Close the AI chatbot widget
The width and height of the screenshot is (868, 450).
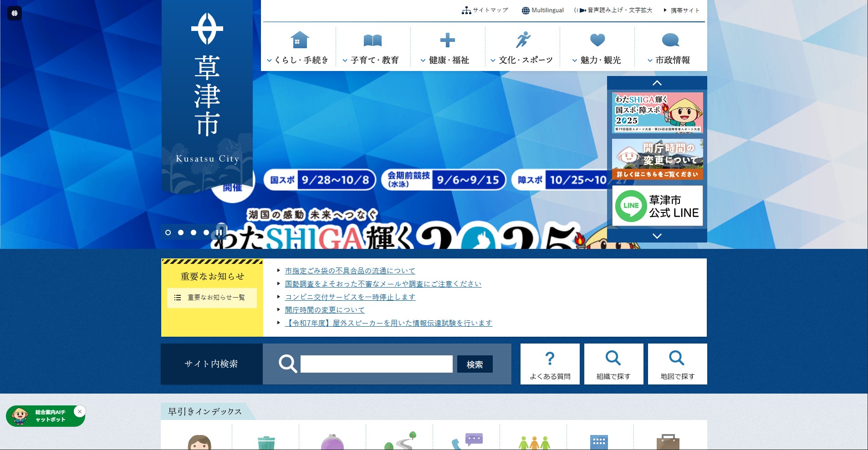(80, 411)
